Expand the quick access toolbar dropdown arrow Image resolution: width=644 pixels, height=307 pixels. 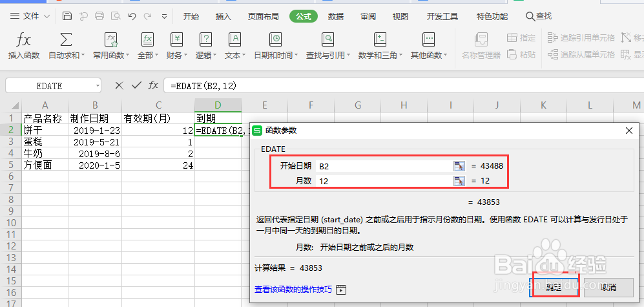pyautogui.click(x=164, y=17)
